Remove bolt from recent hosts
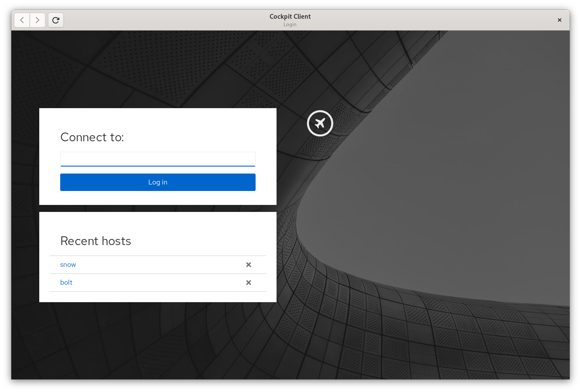This screenshot has width=581, height=392. (x=249, y=283)
